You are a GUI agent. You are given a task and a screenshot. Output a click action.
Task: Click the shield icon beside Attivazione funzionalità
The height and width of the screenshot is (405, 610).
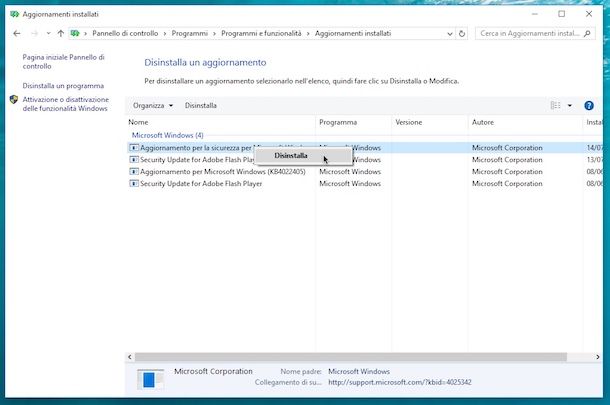click(14, 100)
